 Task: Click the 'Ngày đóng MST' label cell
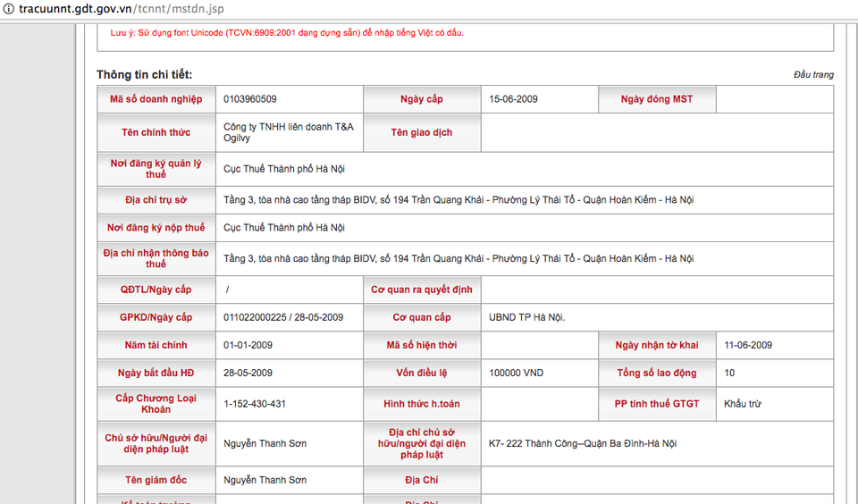[x=656, y=99]
